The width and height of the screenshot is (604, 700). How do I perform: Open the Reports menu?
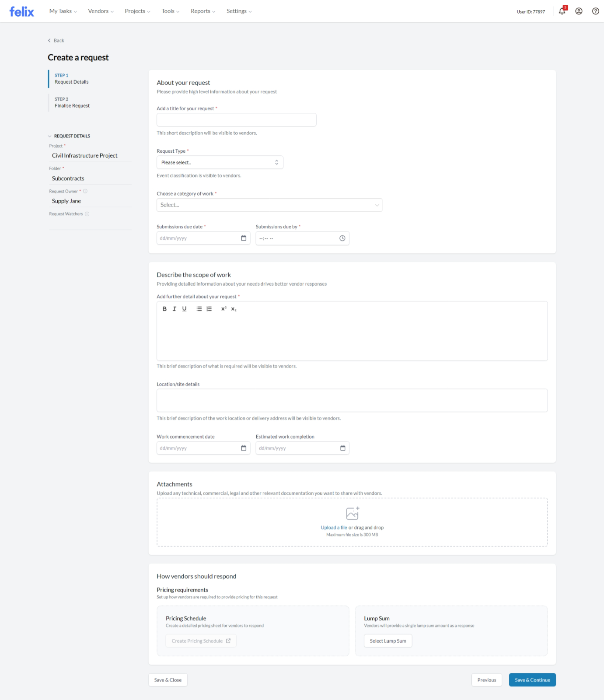point(203,11)
